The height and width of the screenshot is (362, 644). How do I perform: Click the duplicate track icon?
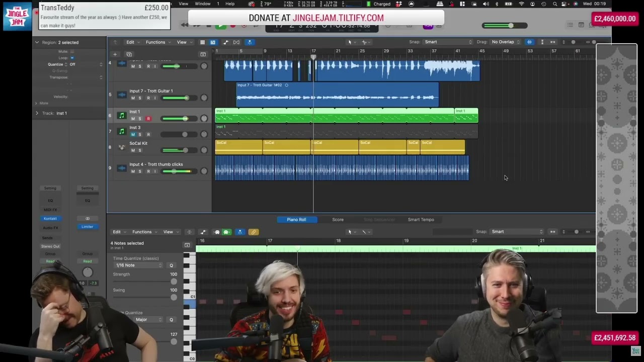point(129,54)
